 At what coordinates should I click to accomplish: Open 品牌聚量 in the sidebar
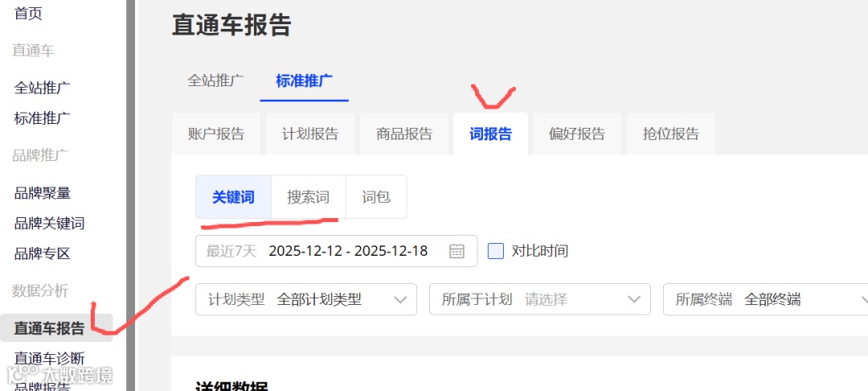[x=42, y=193]
